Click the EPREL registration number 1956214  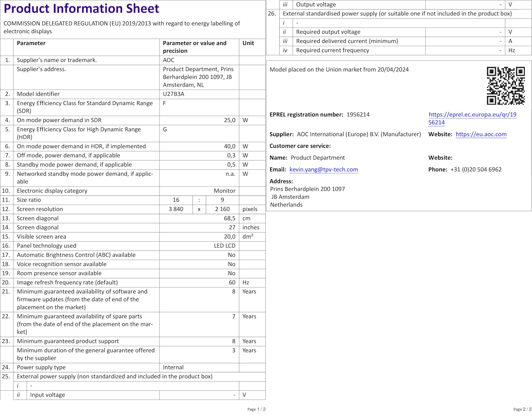point(358,114)
